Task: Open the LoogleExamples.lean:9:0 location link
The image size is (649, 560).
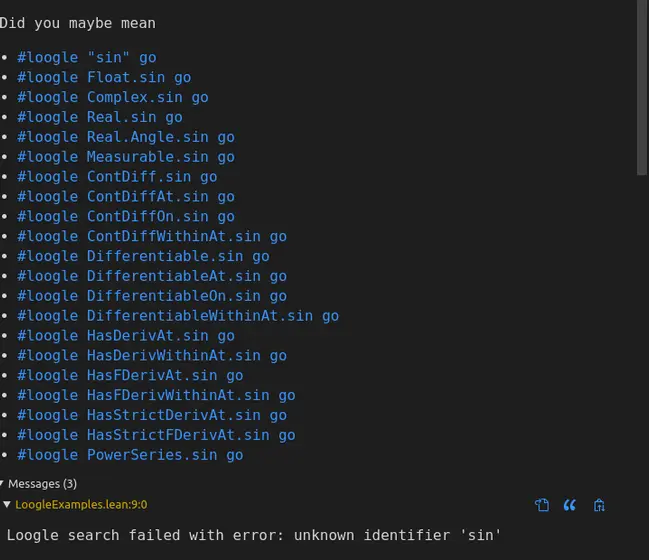Action: pos(81,505)
